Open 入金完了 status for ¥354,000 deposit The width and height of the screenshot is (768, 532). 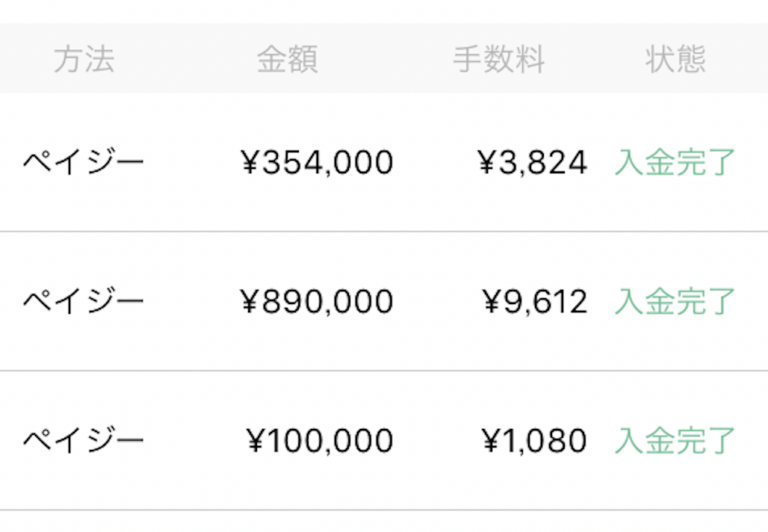[675, 162]
